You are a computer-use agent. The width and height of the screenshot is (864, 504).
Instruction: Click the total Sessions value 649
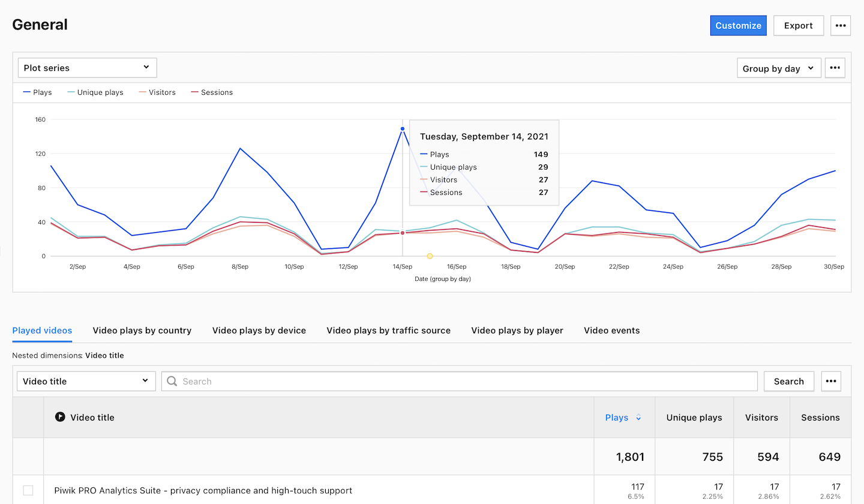click(x=830, y=457)
